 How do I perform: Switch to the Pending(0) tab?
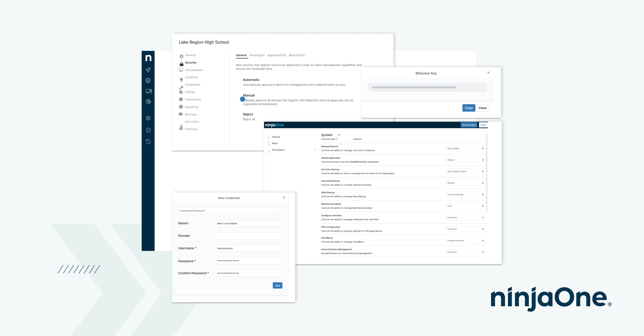(x=257, y=55)
